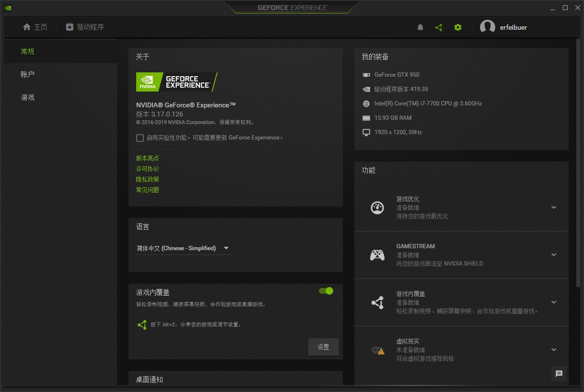Click the 版本 3.17.0.126 text

160,114
